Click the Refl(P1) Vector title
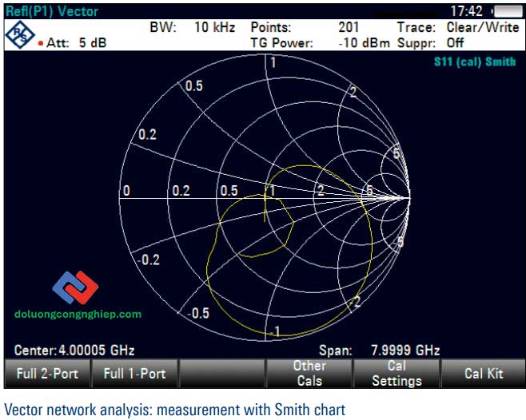This screenshot has width=526, height=420. [52, 11]
